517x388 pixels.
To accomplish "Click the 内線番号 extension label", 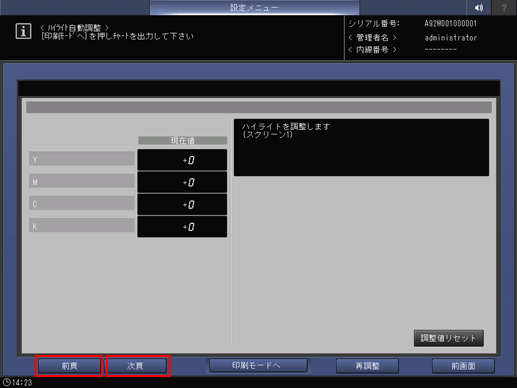I will click(372, 50).
